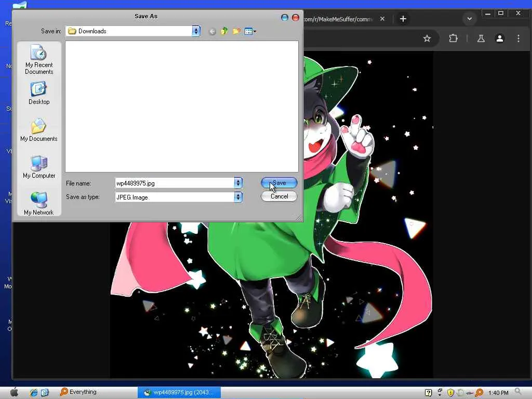Click the Save button in Save As dialog
Image resolution: width=532 pixels, height=399 pixels.
(279, 183)
